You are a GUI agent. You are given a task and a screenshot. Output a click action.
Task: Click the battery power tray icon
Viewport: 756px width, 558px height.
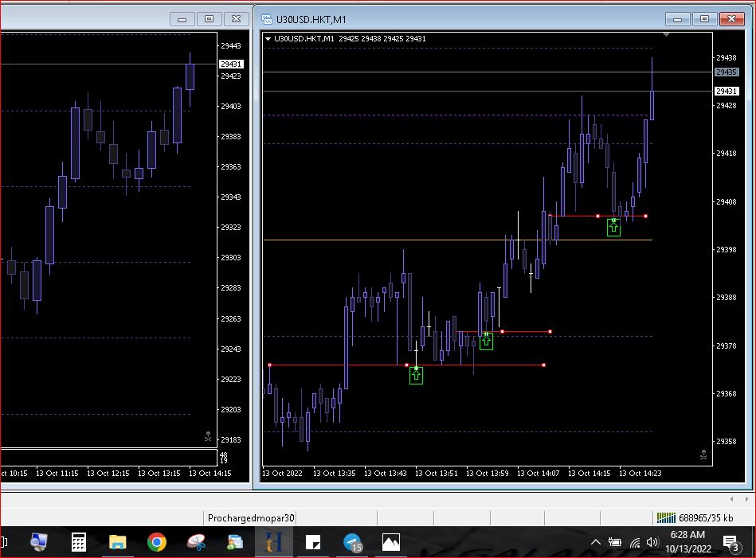615,542
